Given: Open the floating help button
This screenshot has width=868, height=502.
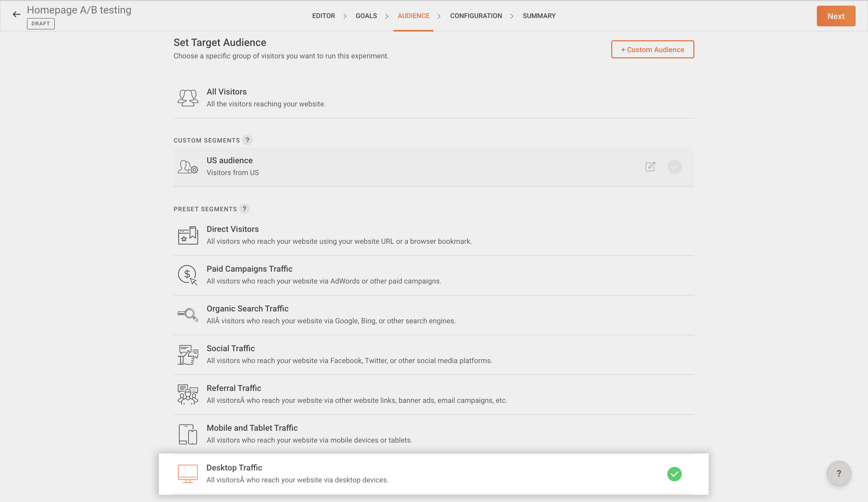Looking at the screenshot, I should pyautogui.click(x=839, y=473).
